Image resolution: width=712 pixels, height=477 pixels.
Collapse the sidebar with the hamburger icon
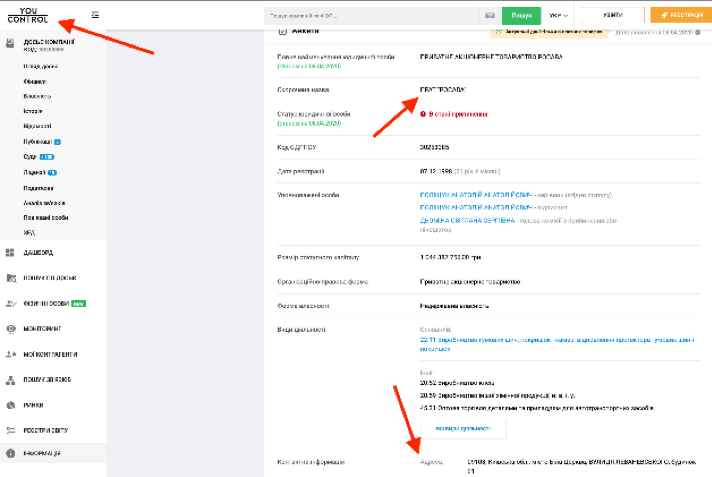click(x=95, y=15)
